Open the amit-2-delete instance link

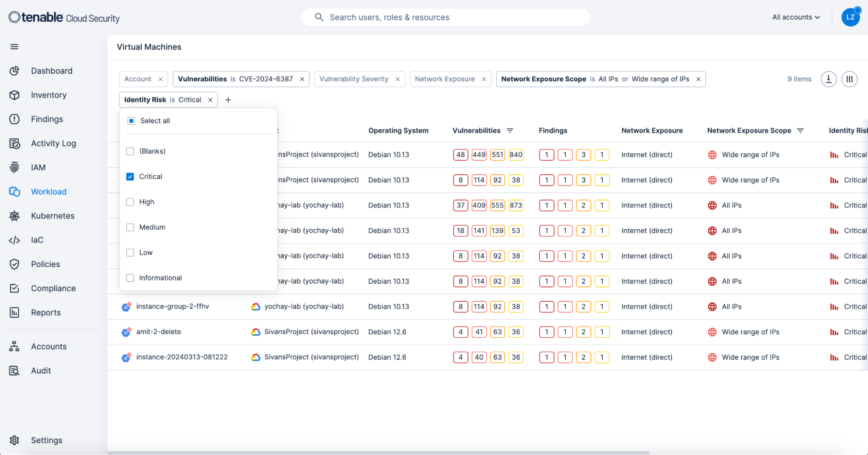coord(158,332)
